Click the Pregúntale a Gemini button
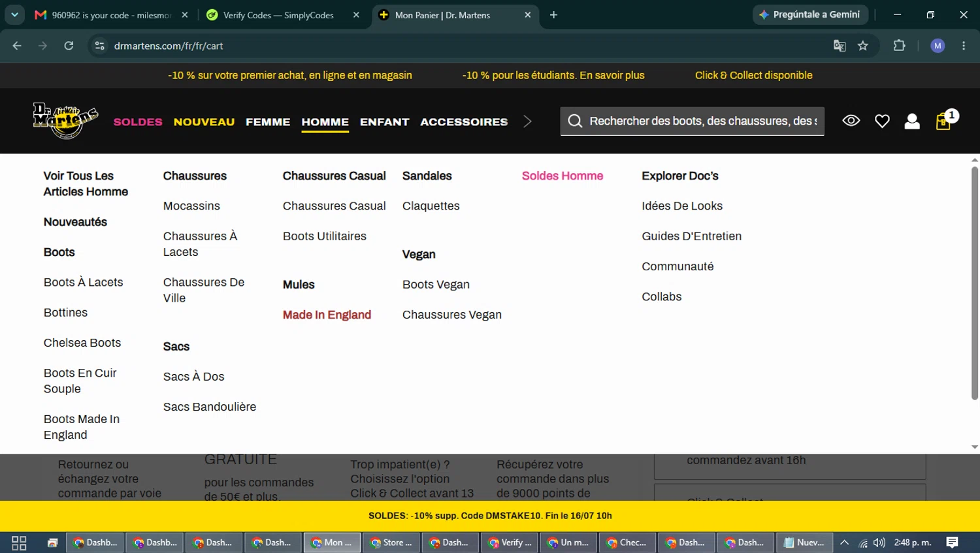 tap(810, 14)
